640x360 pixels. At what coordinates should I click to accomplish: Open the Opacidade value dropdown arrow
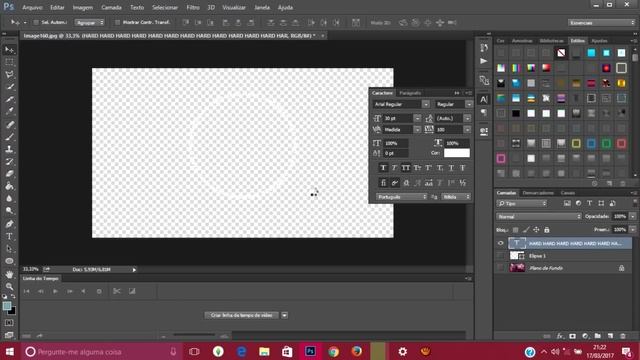pos(633,216)
